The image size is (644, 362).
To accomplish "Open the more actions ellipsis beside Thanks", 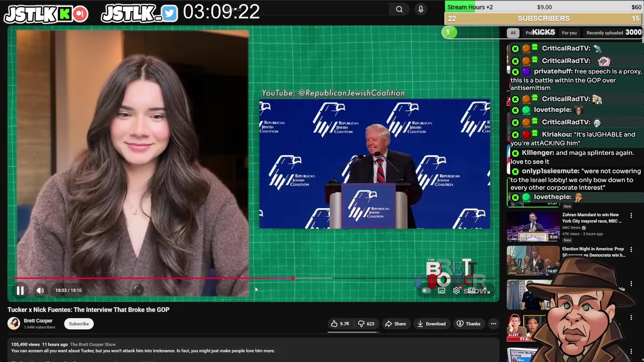I will tap(494, 324).
